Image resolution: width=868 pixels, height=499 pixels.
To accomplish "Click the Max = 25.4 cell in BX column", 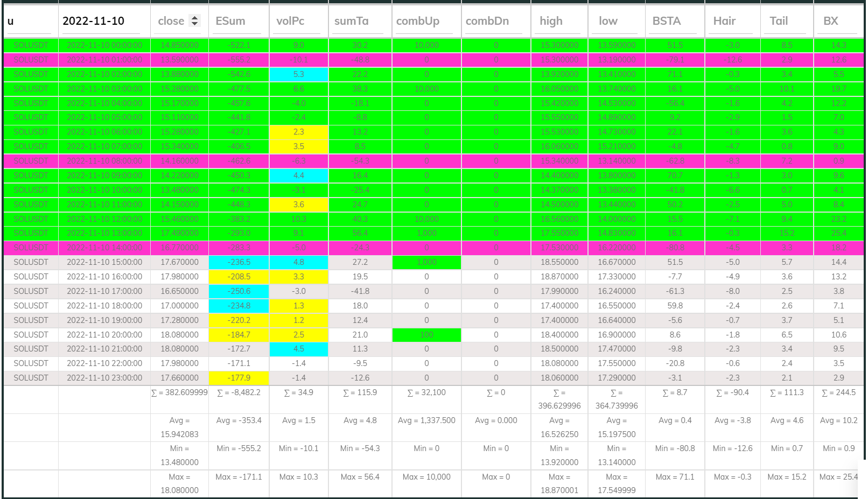I will 838,476.
